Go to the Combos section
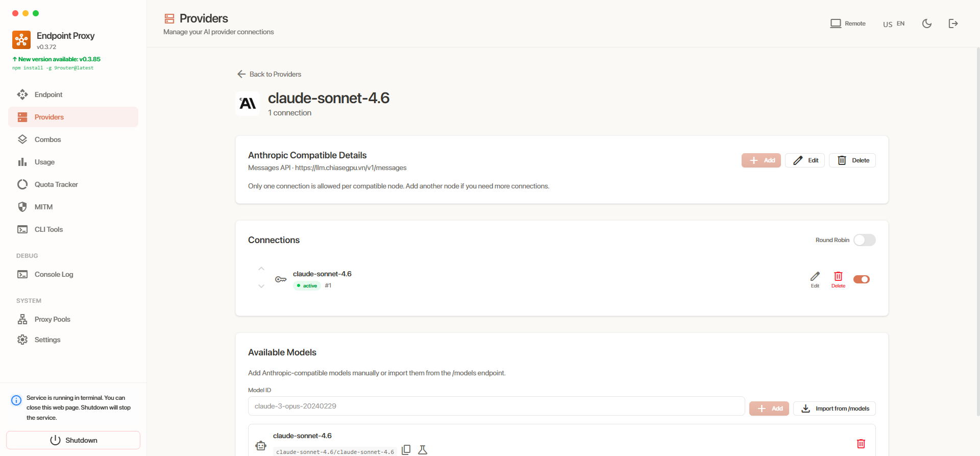Viewport: 980px width, 456px height. [73, 139]
